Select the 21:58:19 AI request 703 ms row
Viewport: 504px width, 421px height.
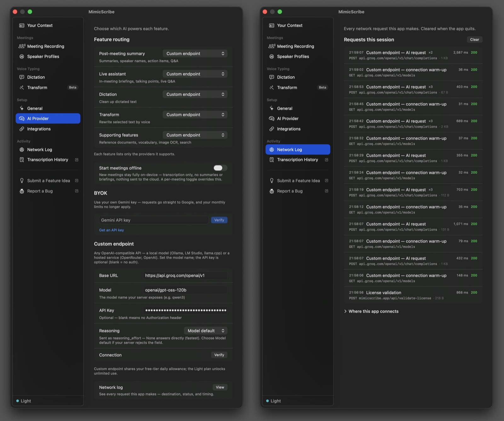tap(413, 192)
